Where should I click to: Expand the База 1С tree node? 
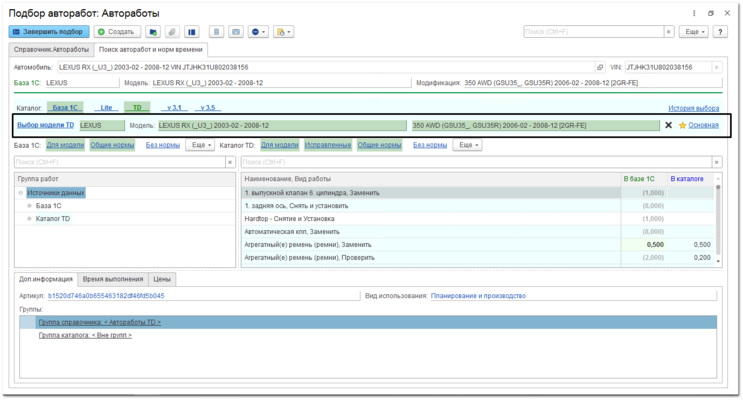(29, 206)
